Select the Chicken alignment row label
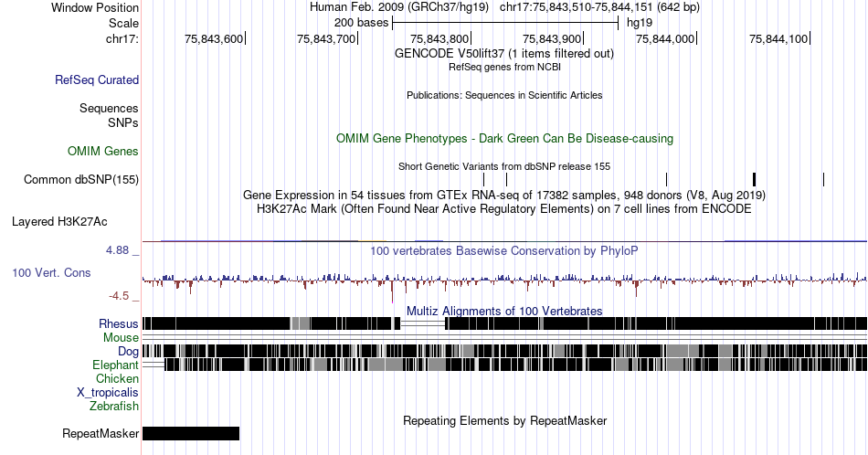This screenshot has height=455, width=868. click(x=117, y=378)
